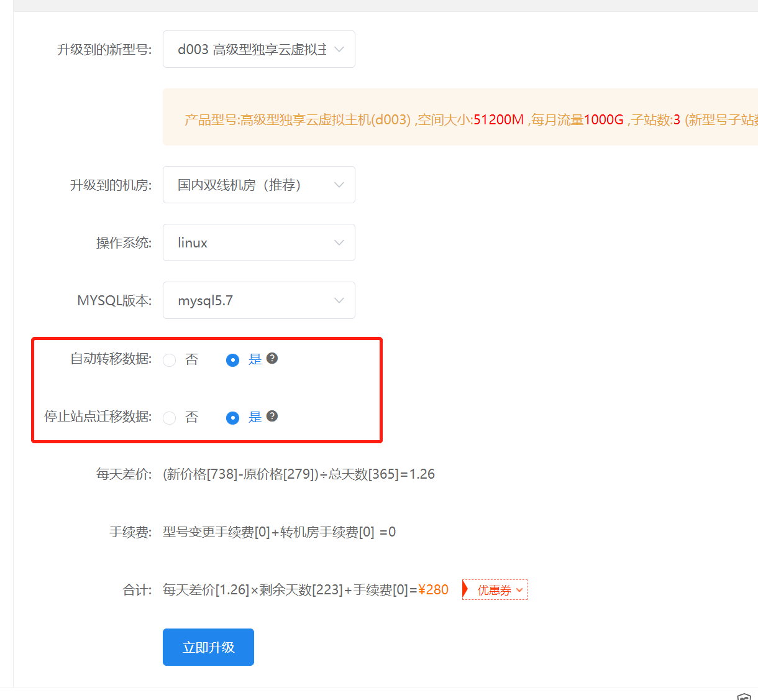Click the chevron arrow in 升级到的新型号 field

[x=339, y=49]
